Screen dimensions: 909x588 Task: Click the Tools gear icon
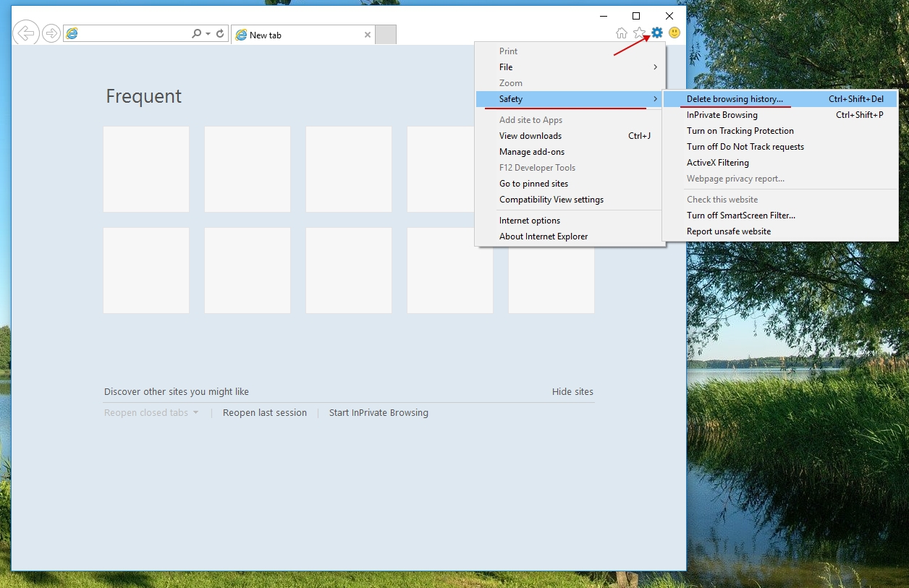click(x=657, y=33)
